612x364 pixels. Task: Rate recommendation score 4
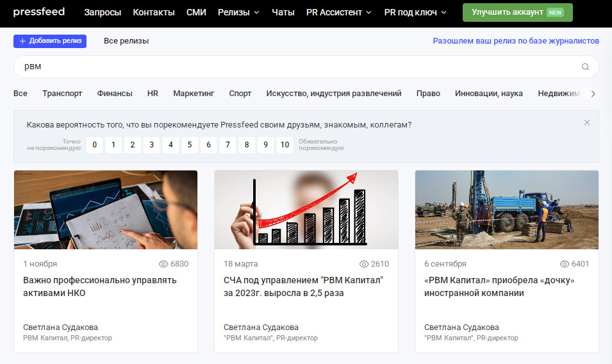(170, 145)
